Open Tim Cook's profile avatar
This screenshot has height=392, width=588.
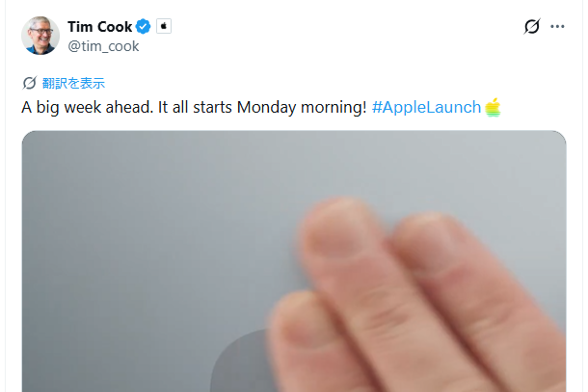pyautogui.click(x=40, y=36)
